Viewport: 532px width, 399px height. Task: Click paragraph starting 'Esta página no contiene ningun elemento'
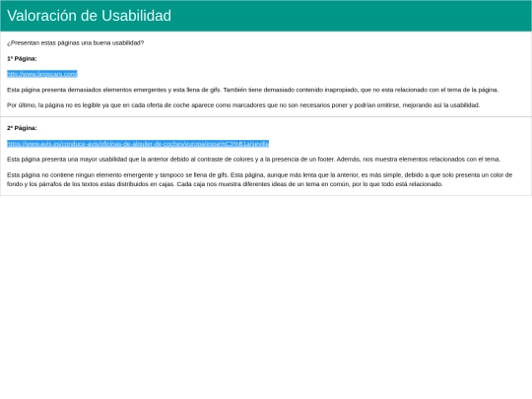point(259,179)
